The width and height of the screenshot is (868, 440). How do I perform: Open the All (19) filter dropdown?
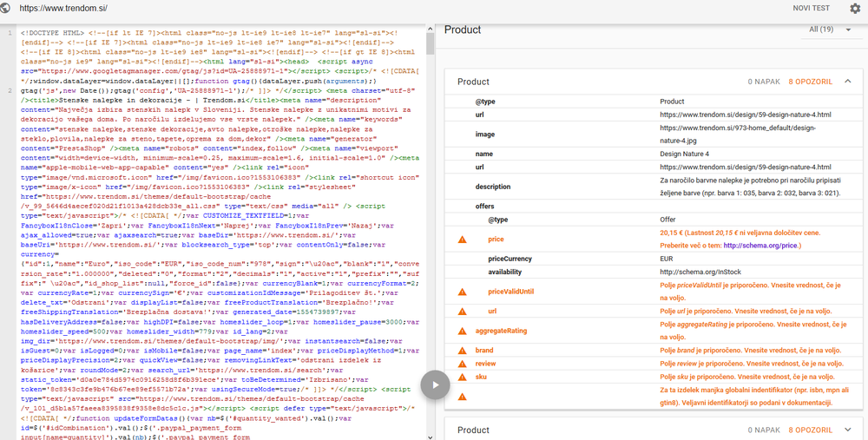click(x=830, y=30)
